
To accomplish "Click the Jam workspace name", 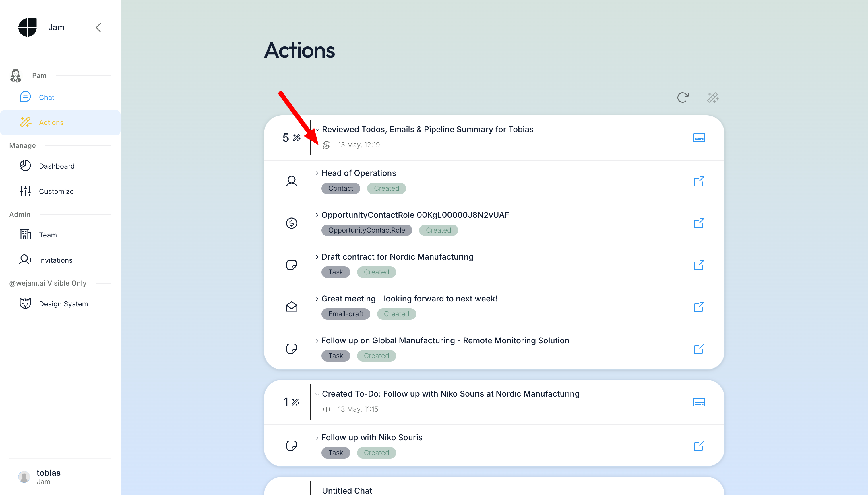I will coord(56,27).
